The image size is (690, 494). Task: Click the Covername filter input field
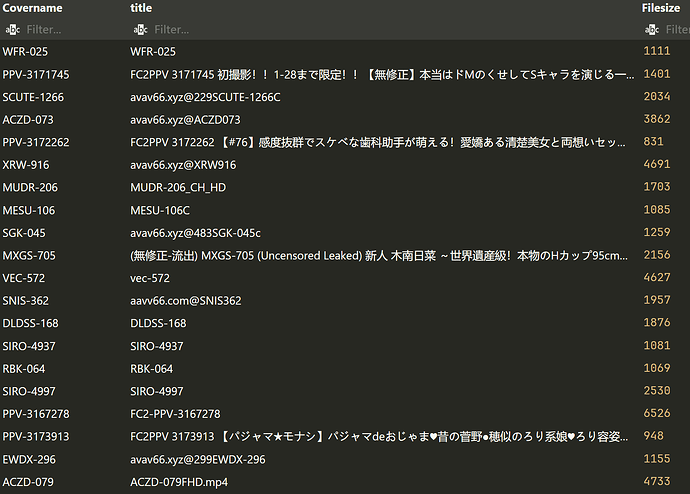(x=75, y=29)
